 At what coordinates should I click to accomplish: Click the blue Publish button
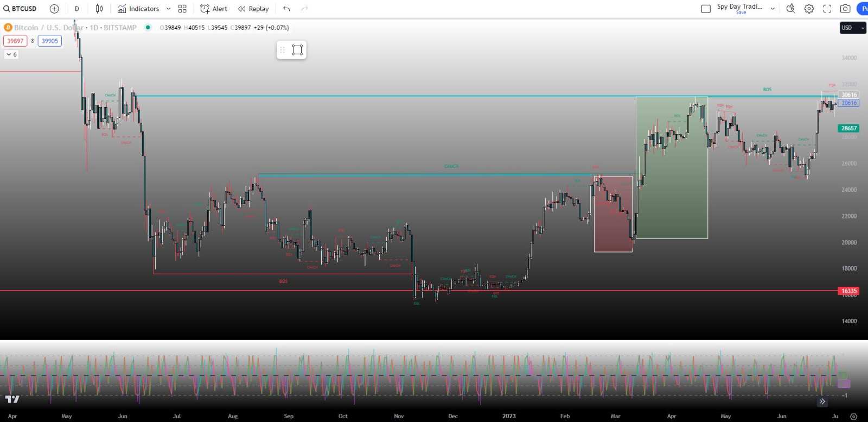[862, 9]
